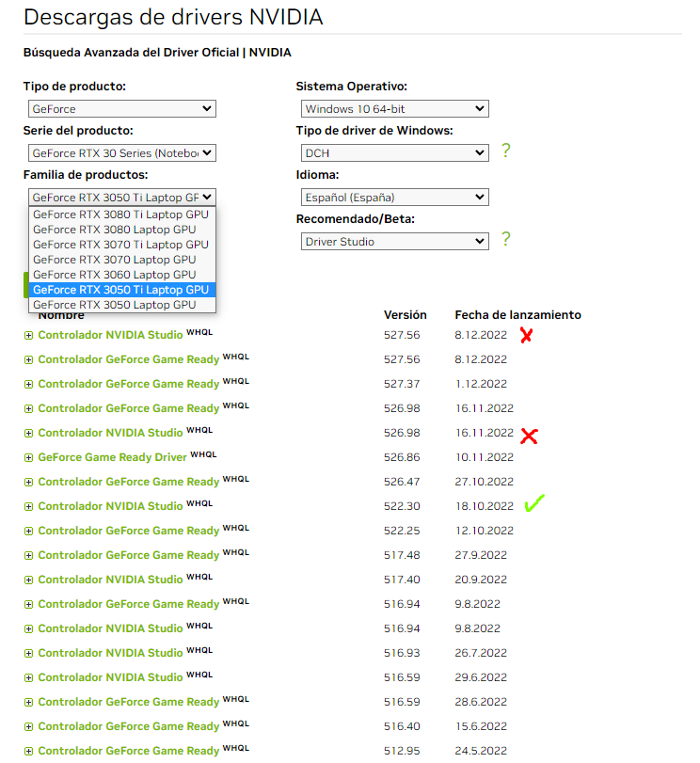
Task: Click Descargas de drivers NVIDIA title
Action: [173, 17]
